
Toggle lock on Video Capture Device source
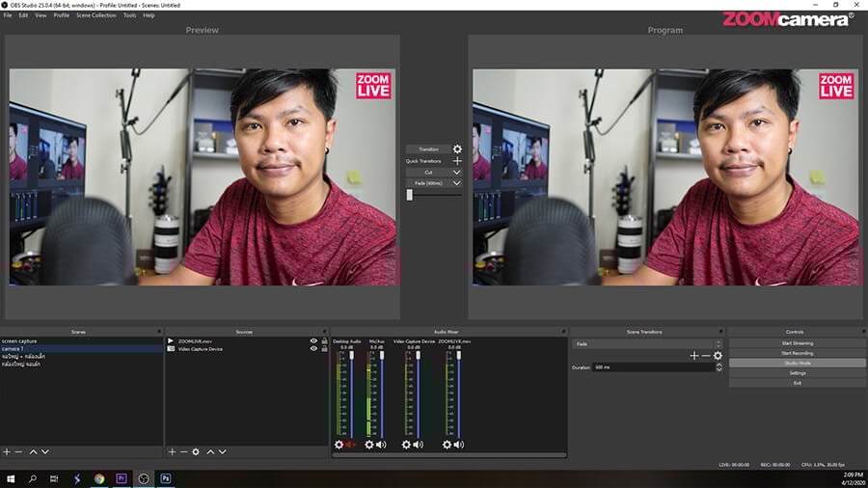tap(324, 348)
